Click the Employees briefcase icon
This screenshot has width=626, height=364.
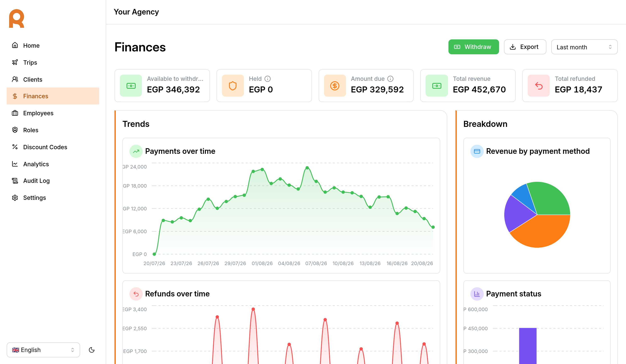[15, 113]
